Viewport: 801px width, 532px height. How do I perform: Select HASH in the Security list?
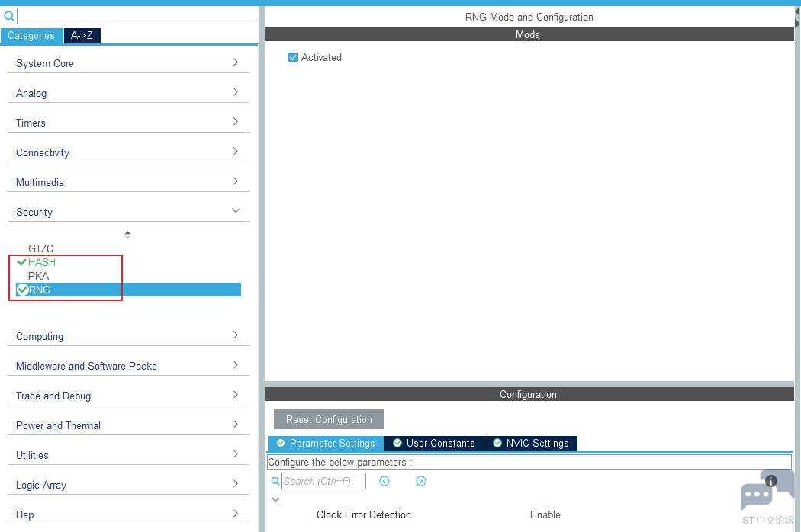(x=41, y=262)
